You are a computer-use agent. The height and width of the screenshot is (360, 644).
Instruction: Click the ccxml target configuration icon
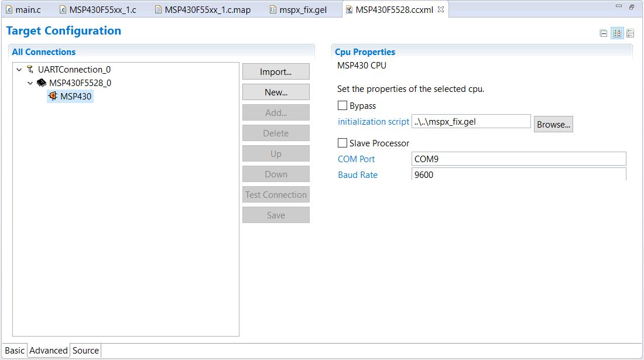(x=349, y=9)
